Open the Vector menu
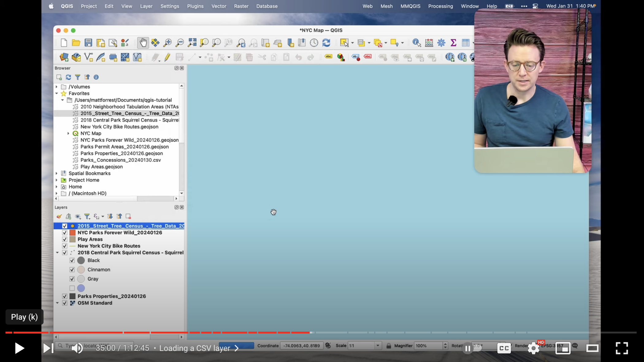This screenshot has height=362, width=644. (219, 6)
